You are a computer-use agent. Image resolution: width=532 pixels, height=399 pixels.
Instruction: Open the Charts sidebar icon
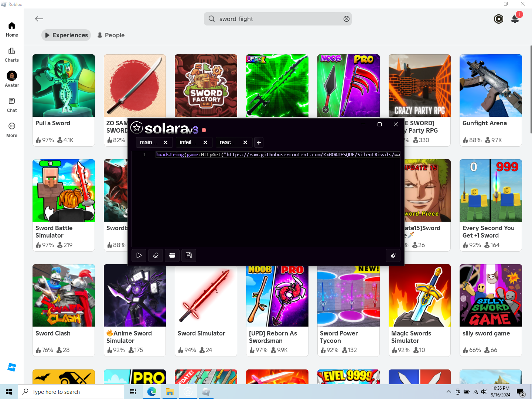(x=12, y=51)
